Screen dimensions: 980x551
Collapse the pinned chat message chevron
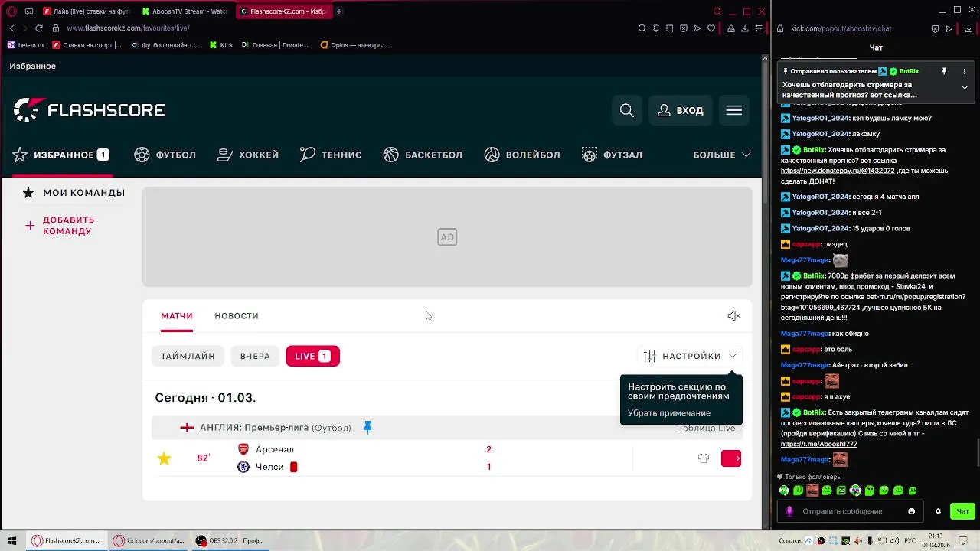(965, 87)
